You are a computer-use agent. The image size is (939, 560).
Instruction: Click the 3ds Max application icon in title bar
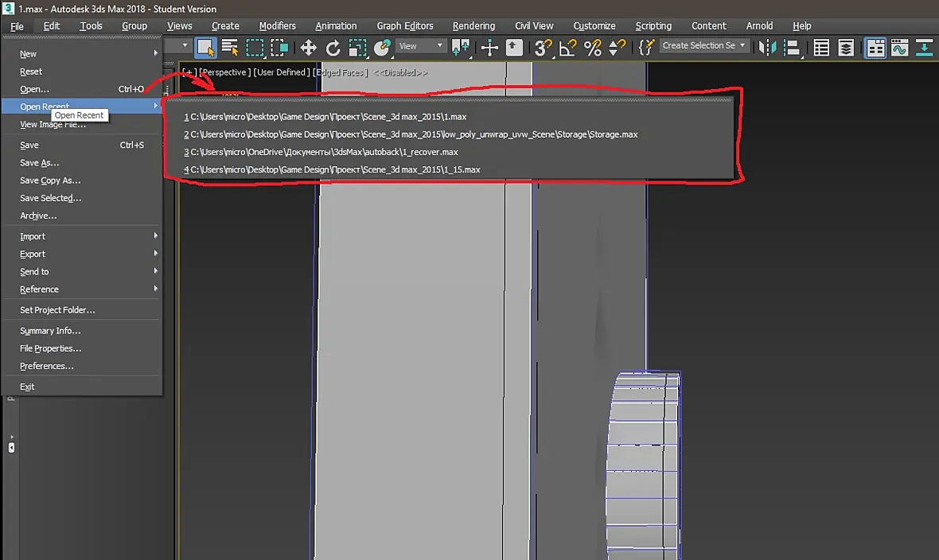pyautogui.click(x=8, y=9)
